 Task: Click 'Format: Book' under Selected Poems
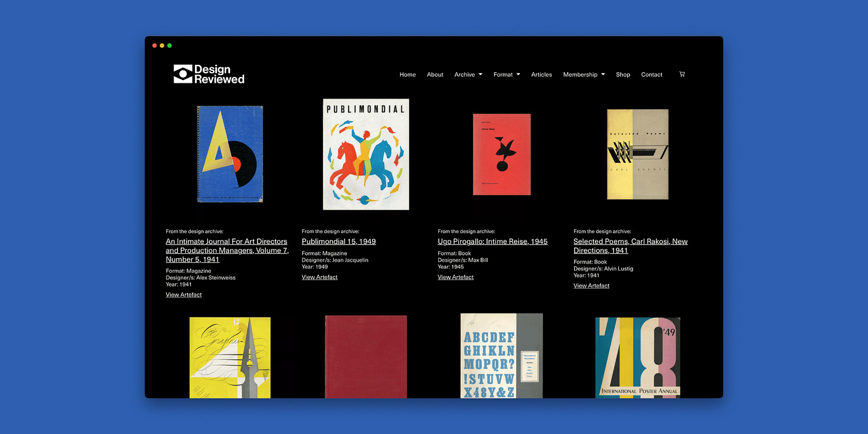(x=590, y=262)
